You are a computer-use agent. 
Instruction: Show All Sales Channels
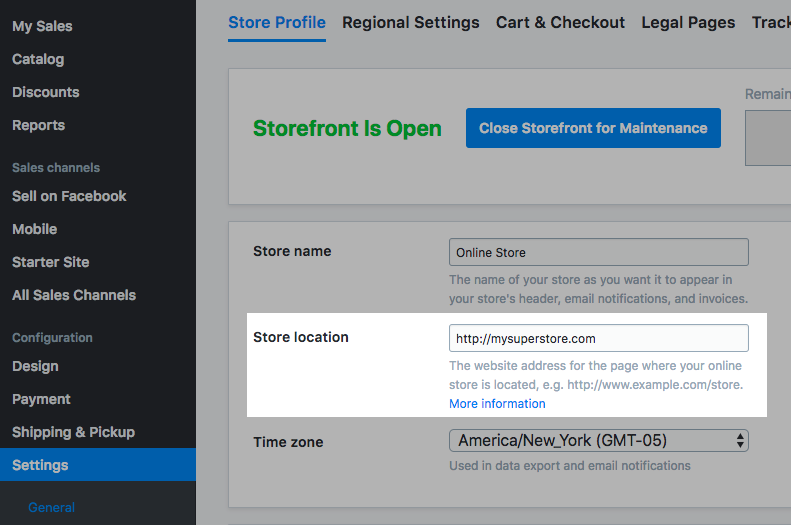click(x=74, y=295)
